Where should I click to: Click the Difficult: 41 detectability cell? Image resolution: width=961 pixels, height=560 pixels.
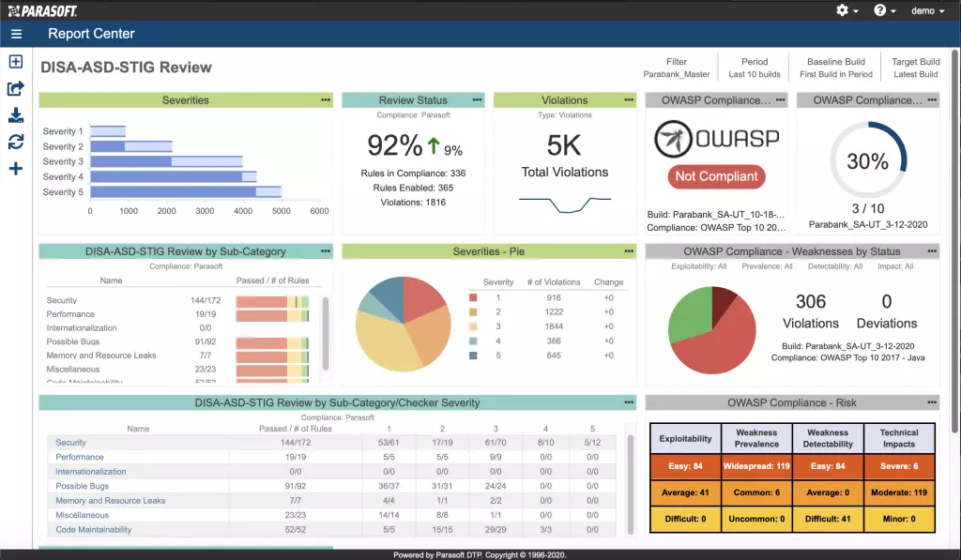[828, 519]
